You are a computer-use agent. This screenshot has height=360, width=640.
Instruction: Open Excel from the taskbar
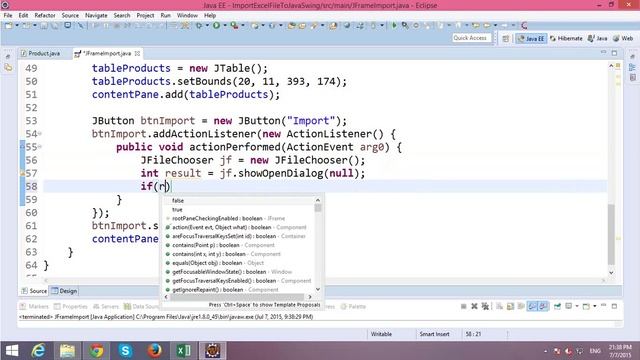(x=183, y=351)
